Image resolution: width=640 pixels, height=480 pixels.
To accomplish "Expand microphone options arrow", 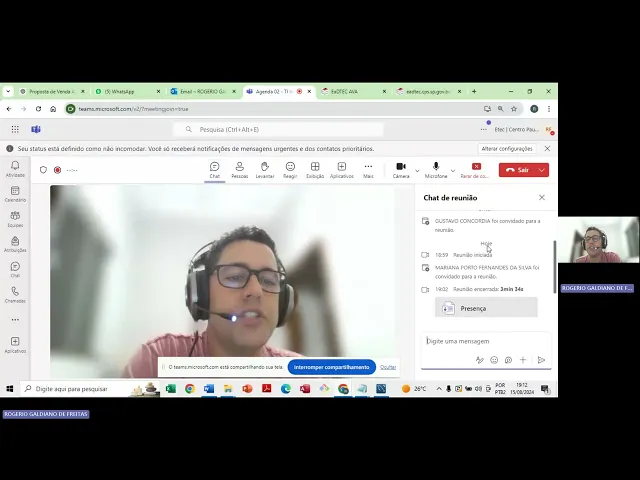I will tap(453, 171).
